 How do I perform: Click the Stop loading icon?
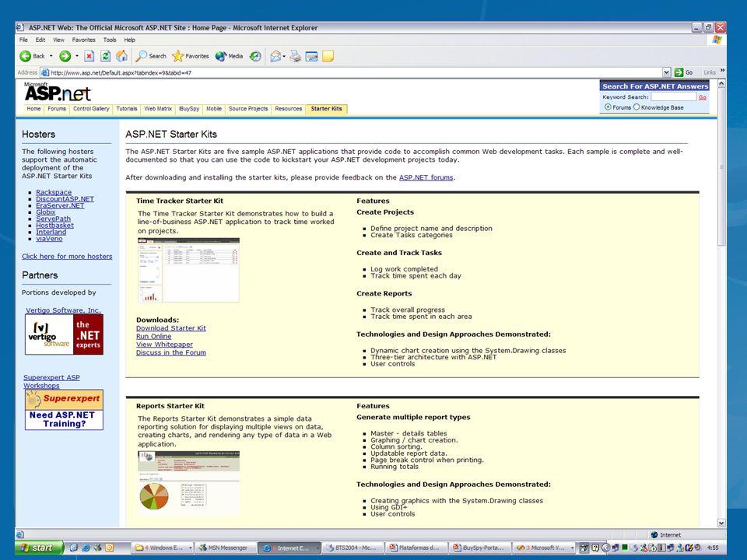click(x=89, y=56)
